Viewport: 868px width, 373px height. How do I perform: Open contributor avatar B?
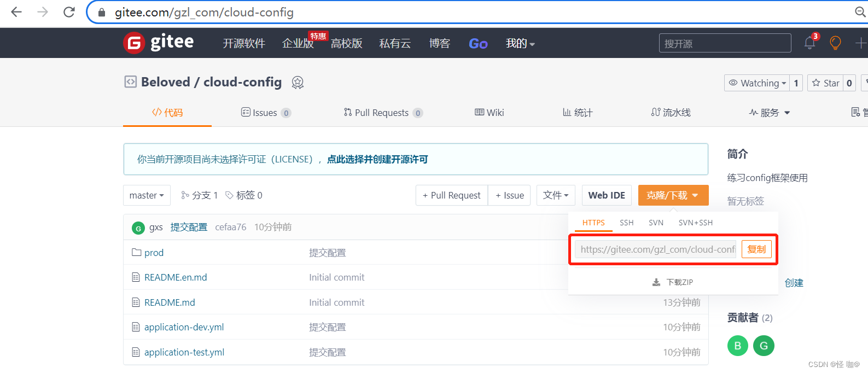tap(738, 346)
